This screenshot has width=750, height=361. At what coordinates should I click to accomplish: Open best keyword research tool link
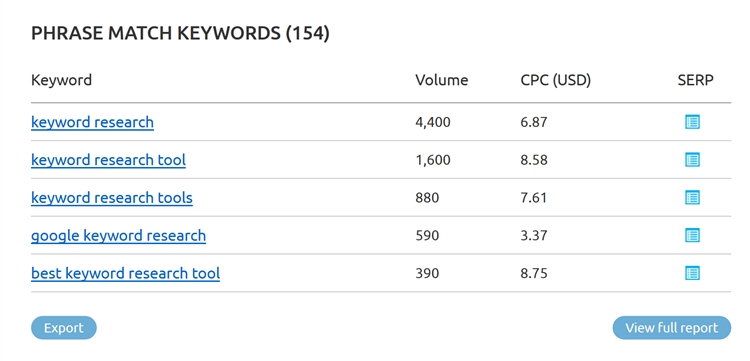click(x=125, y=273)
